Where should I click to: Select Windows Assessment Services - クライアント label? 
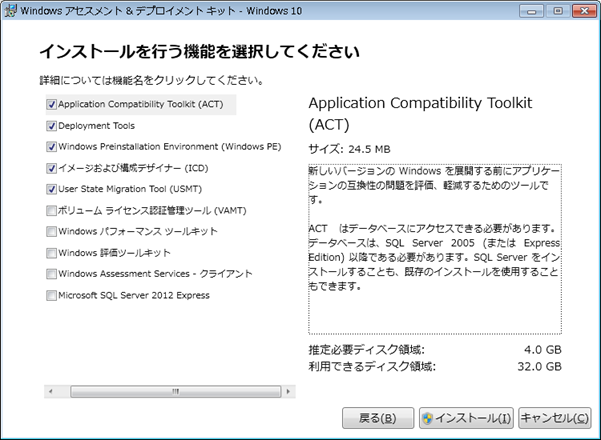[155, 274]
